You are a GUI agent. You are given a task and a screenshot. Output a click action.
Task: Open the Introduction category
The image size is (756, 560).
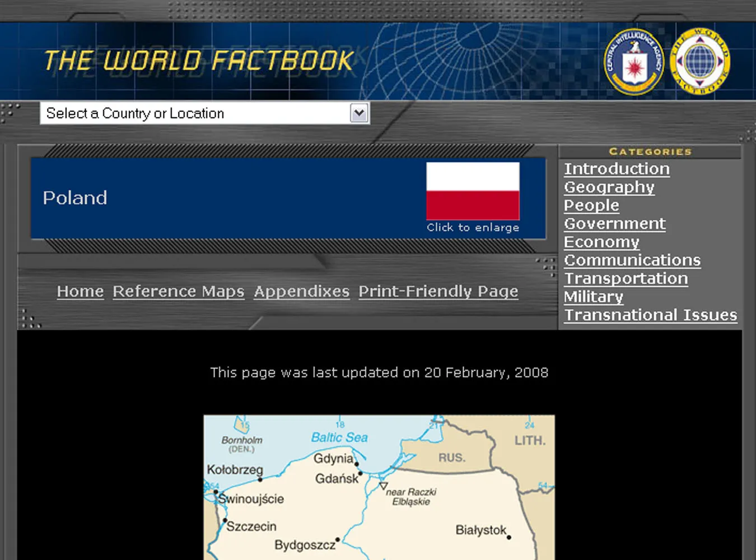pos(616,169)
